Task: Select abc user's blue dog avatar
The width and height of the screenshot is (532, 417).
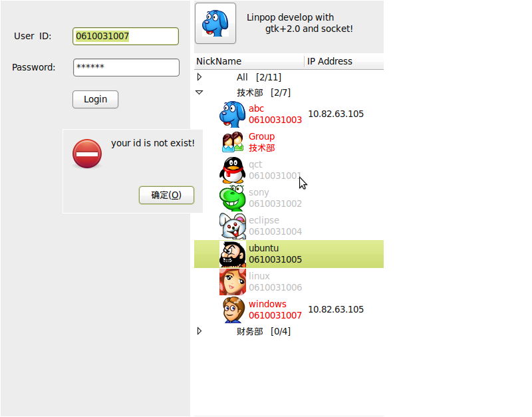Action: coord(232,114)
